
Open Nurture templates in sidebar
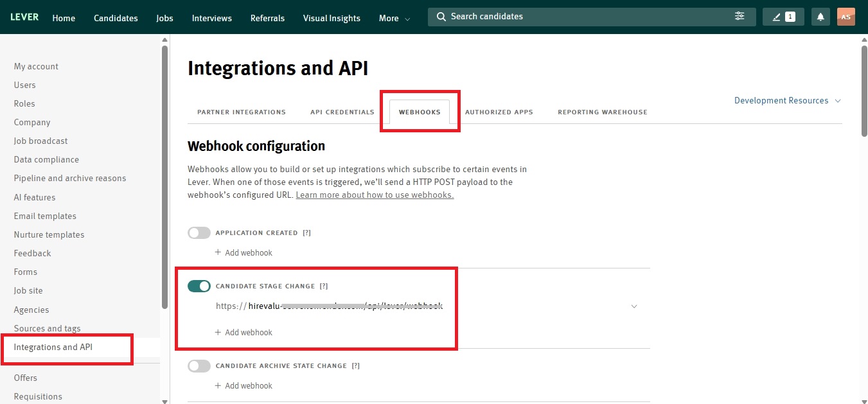click(49, 234)
